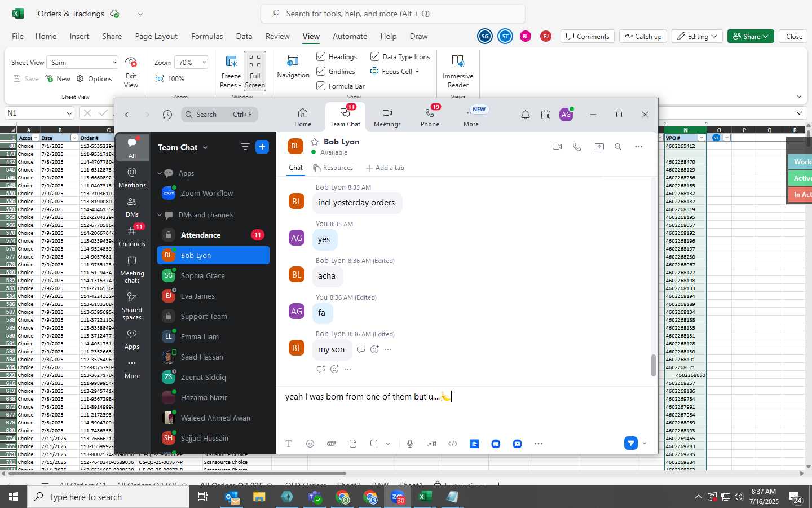Open the text formatting tool in the message composer

coord(289,444)
